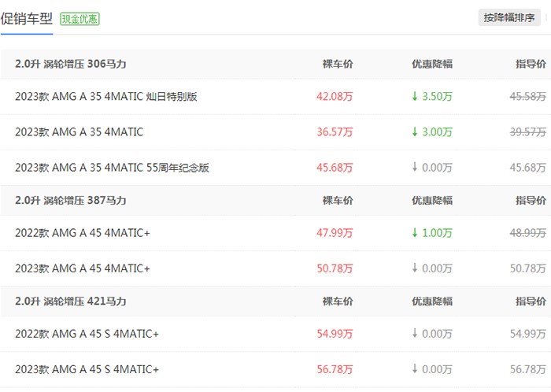Click the 现金优惠 green tag

click(x=80, y=19)
